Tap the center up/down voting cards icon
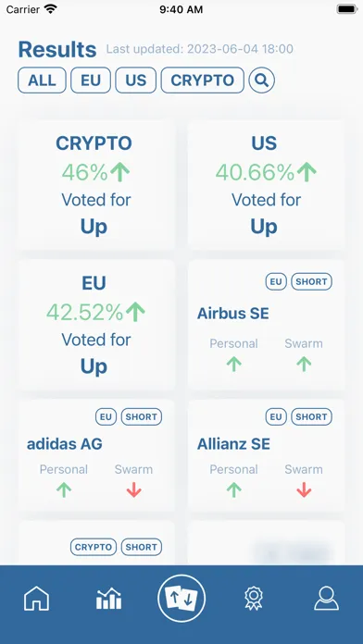Viewport: 363px width, 644px height. tap(181, 599)
